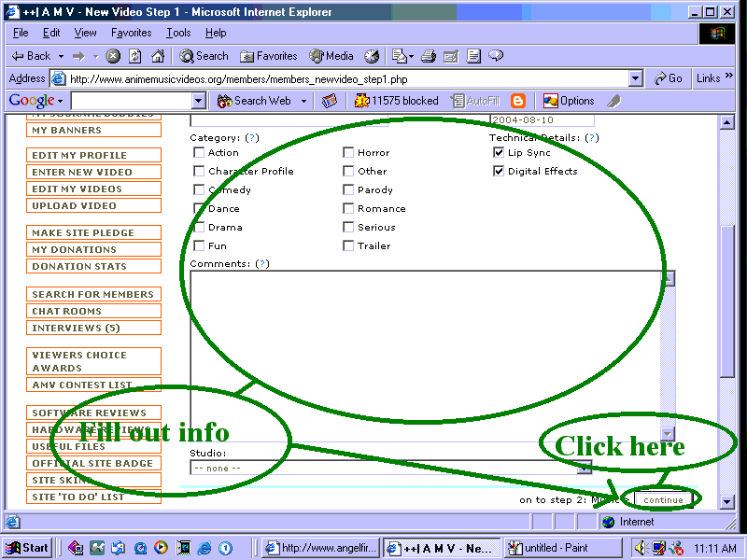Screen dimensions: 747x560
Task: Expand the Address bar URL dropdown
Action: tap(636, 79)
